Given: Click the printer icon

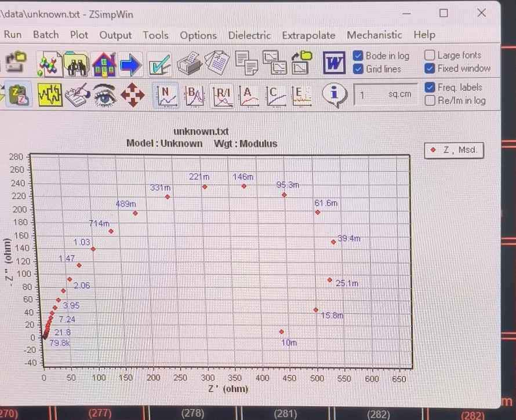Looking at the screenshot, I should click(x=189, y=63).
